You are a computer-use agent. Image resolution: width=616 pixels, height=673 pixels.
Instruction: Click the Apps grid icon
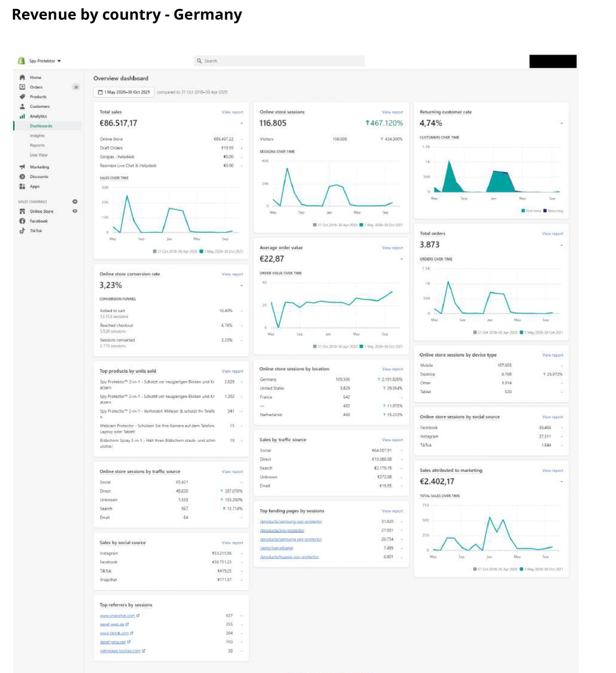[22, 186]
